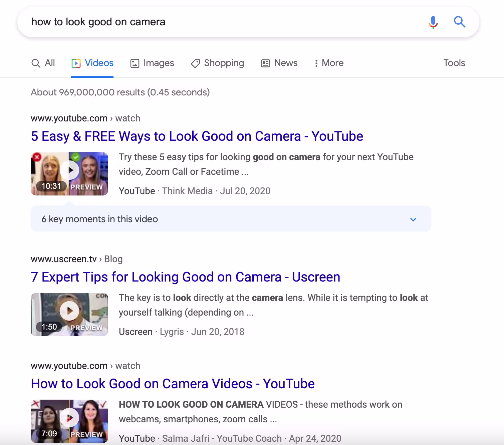Open the More search options menu
This screenshot has height=445, width=504.
coord(329,63)
